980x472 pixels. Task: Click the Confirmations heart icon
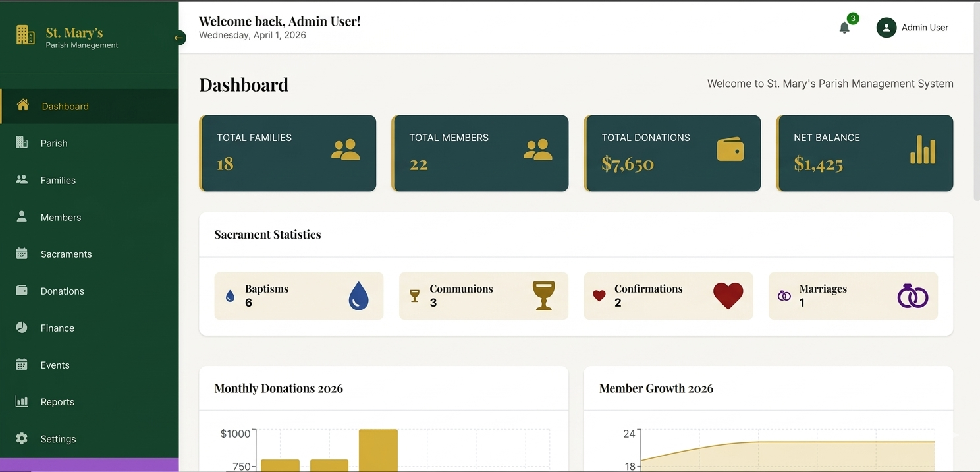tap(728, 296)
